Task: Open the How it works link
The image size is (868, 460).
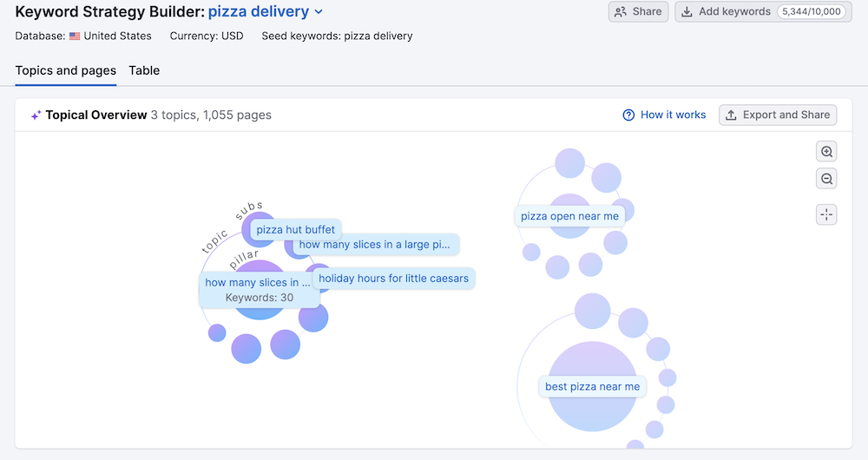Action: point(673,115)
